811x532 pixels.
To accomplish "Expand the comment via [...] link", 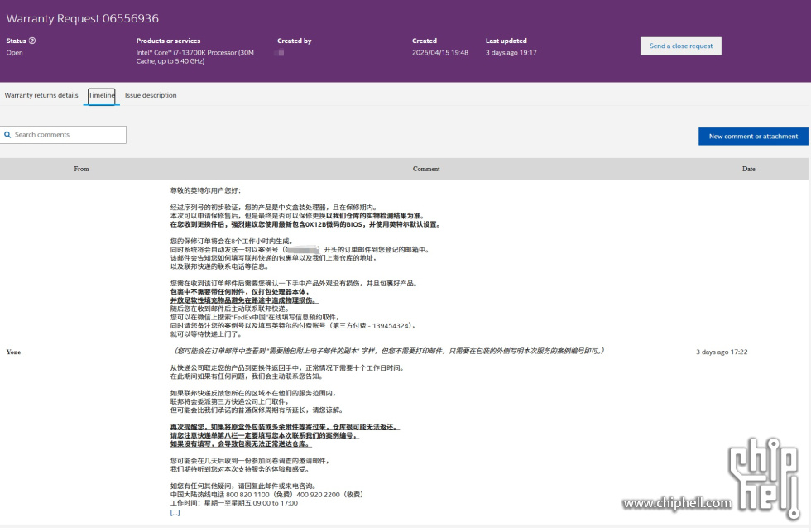I will [175, 513].
